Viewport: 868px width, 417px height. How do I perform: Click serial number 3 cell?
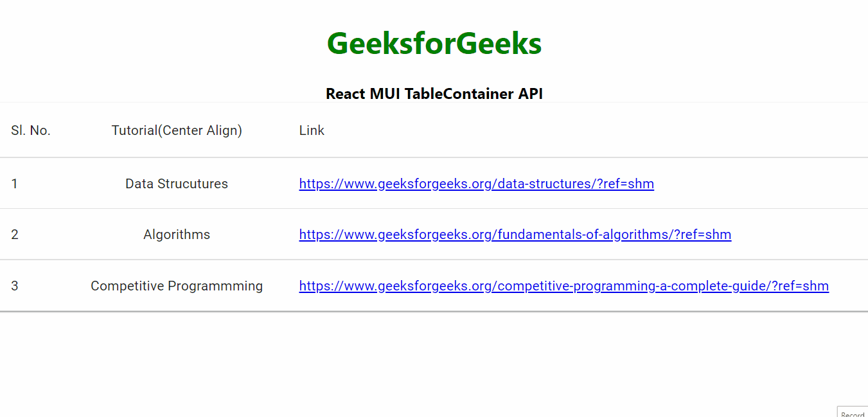click(15, 286)
